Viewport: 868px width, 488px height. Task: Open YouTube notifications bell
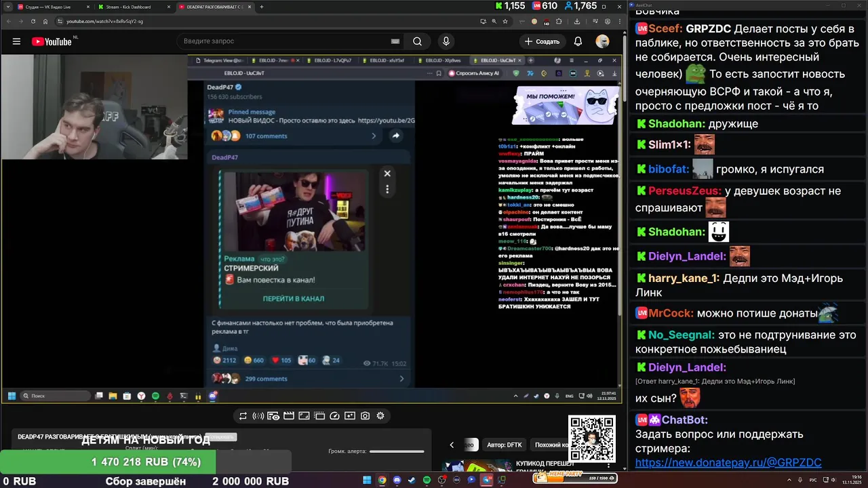click(x=578, y=41)
